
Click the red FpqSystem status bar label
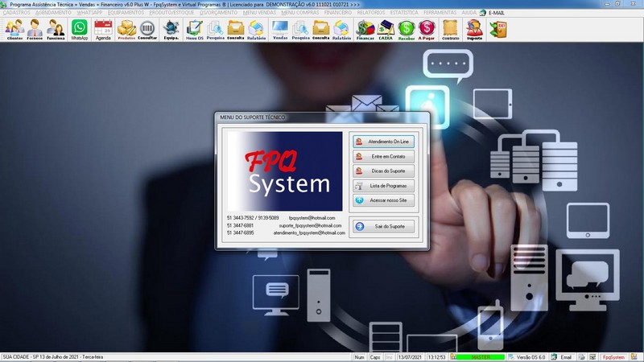(x=613, y=357)
